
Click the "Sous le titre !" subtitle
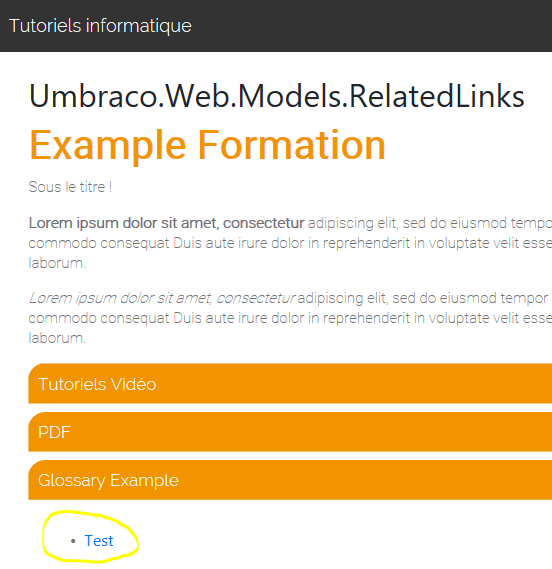pos(70,187)
